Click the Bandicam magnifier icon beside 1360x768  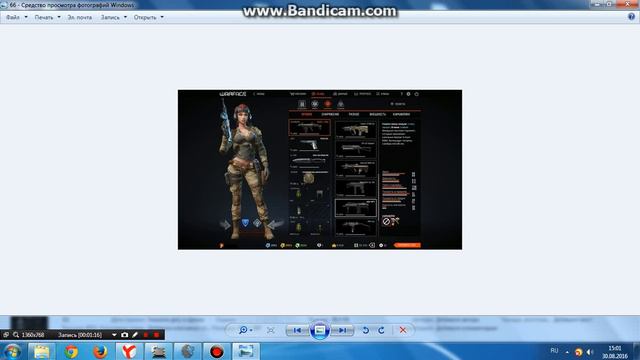pyautogui.click(x=16, y=335)
